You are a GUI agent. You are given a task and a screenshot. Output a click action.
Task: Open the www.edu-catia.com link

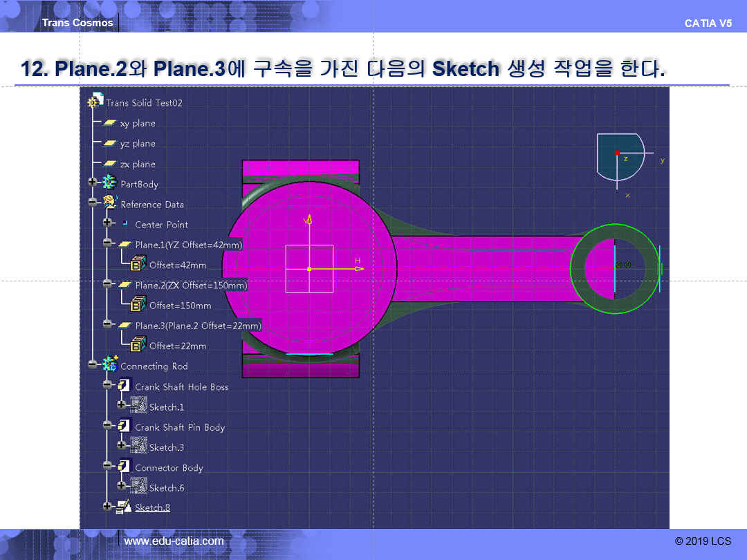tap(174, 541)
